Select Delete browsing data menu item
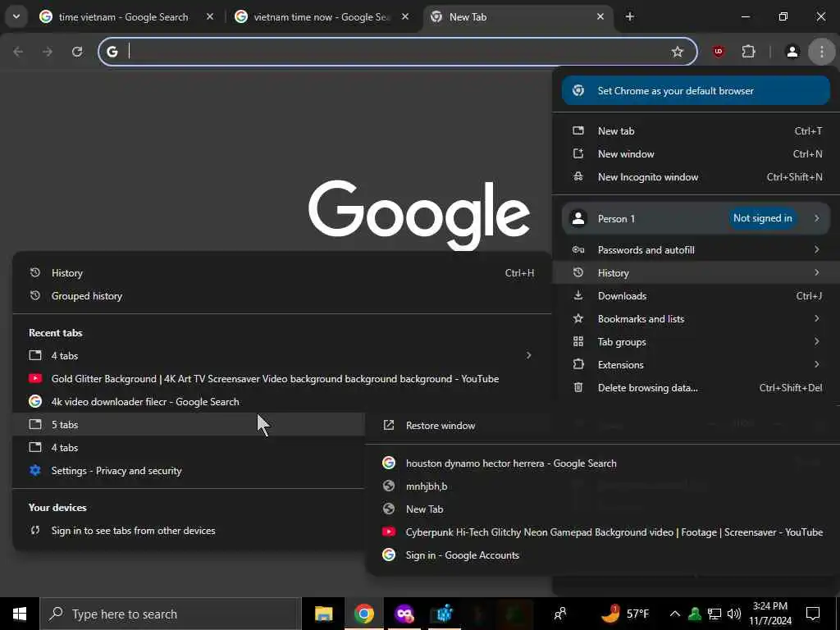The image size is (840, 630). pos(696,388)
